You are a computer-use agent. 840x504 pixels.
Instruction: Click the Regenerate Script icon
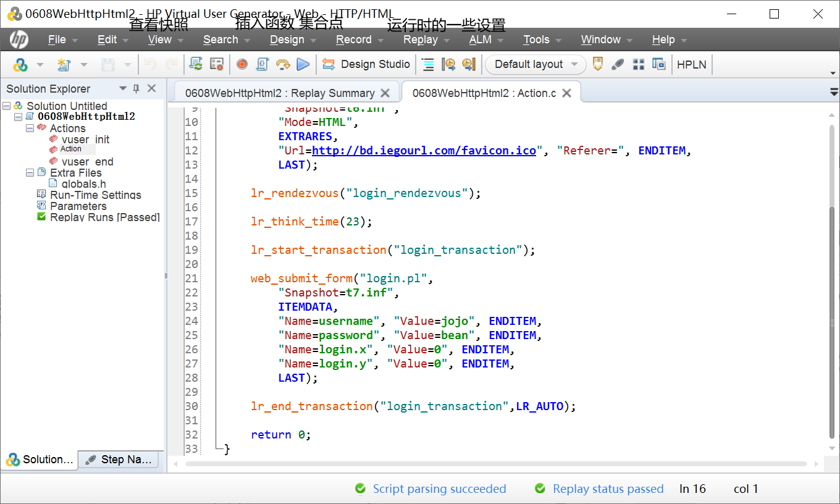(x=196, y=64)
